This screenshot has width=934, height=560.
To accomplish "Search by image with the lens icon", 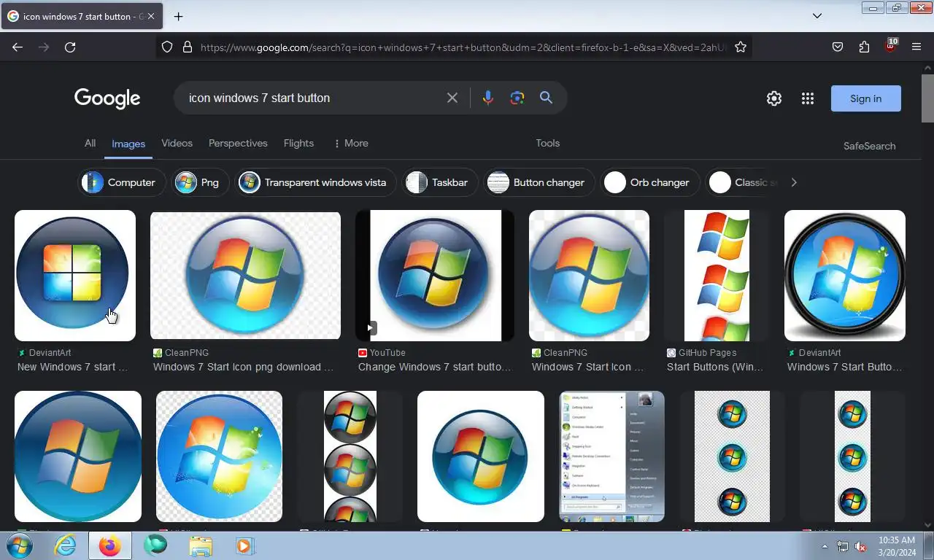I will click(x=517, y=98).
